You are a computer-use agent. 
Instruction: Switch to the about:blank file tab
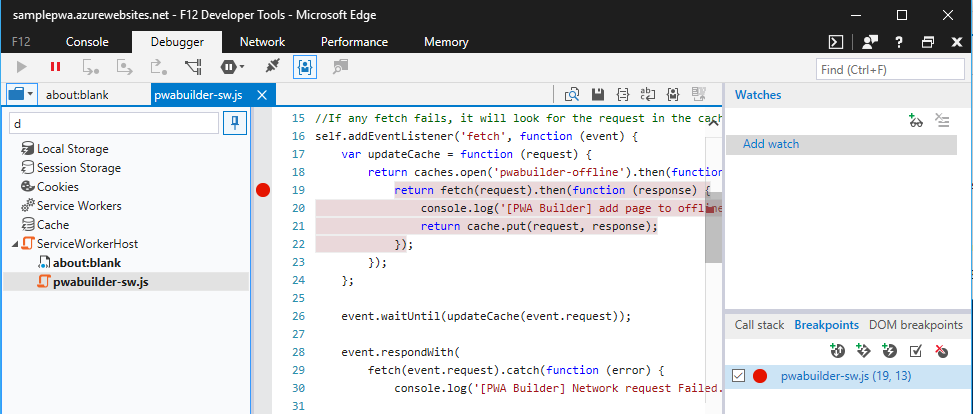[77, 95]
